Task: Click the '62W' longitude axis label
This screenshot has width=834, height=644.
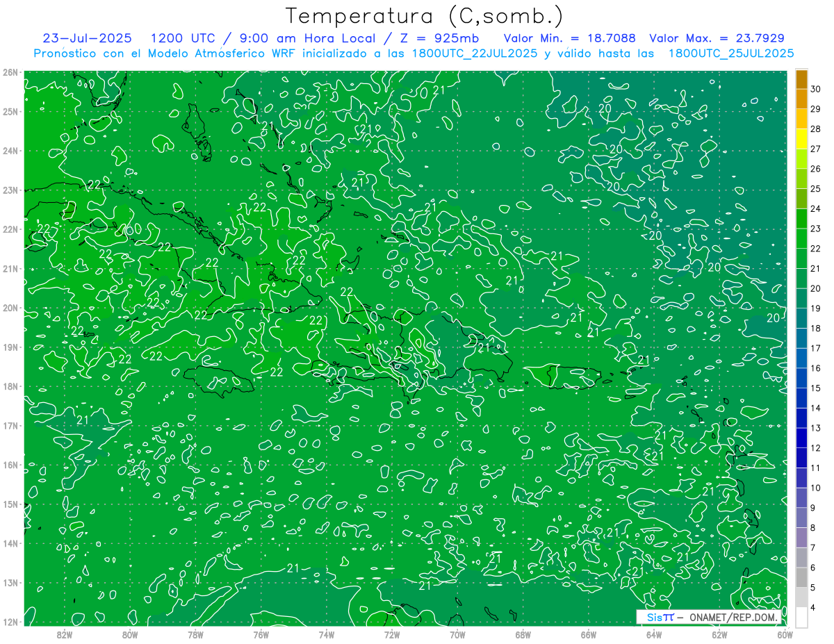Action: (x=719, y=634)
